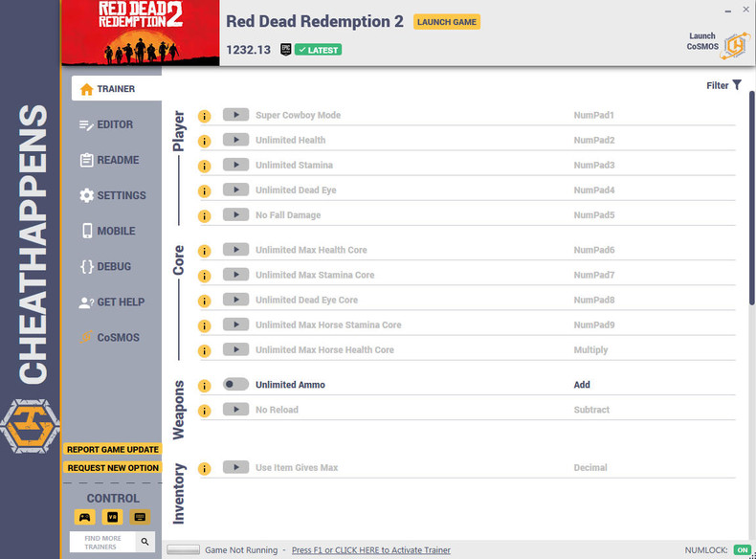Screen dimensions: 756x559
Task: Activate Unlimited Dead Eye play button
Action: point(235,190)
